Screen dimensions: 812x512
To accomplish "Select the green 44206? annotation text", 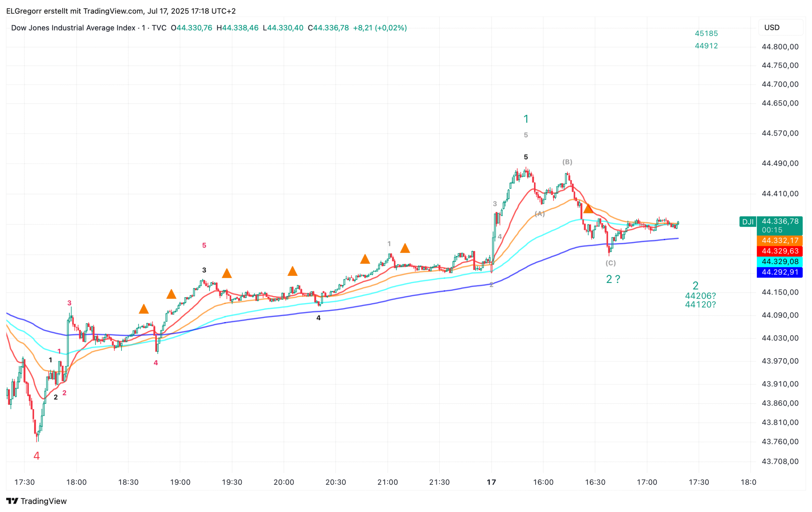I will [x=700, y=296].
